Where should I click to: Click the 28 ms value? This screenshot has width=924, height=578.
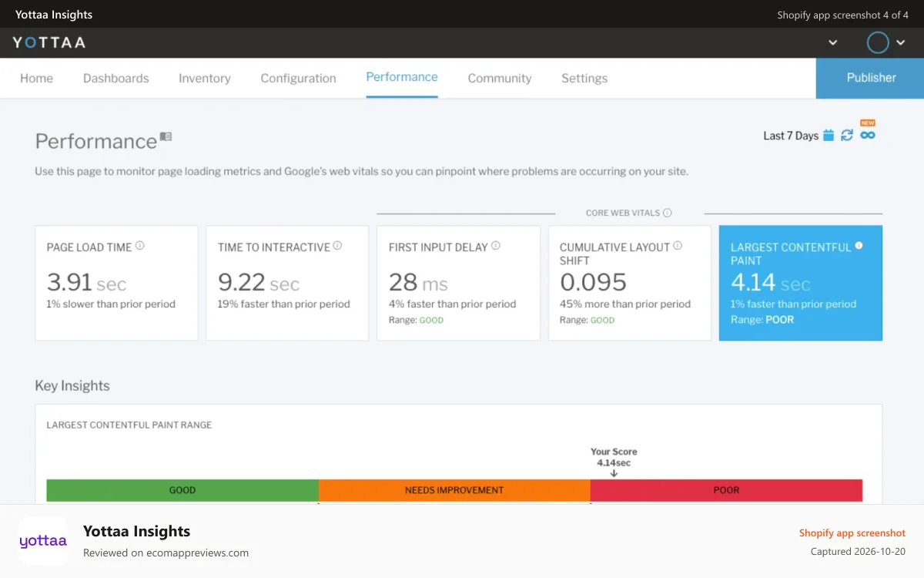(418, 282)
